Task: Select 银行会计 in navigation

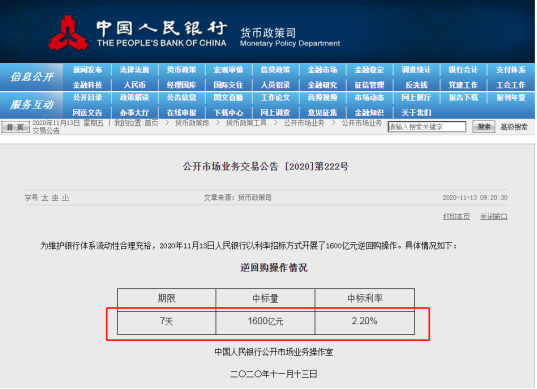Action: (x=463, y=70)
